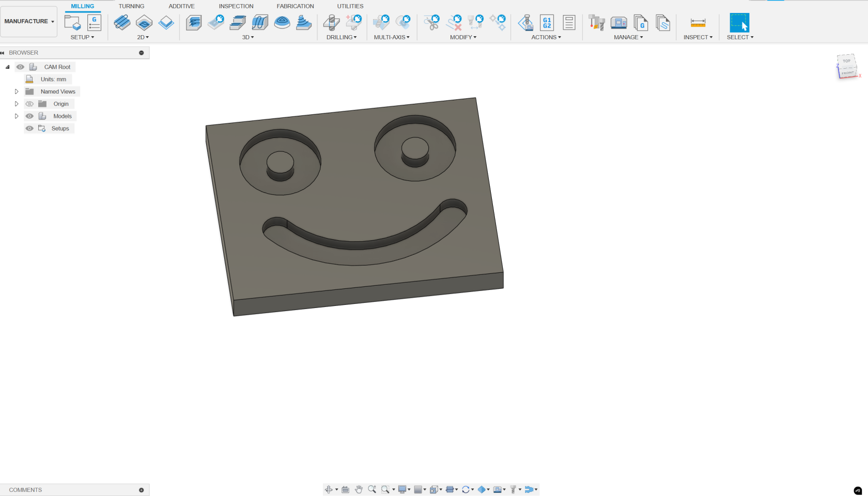Switch to the ADDITIVE tab
The height and width of the screenshot is (496, 868).
click(181, 6)
